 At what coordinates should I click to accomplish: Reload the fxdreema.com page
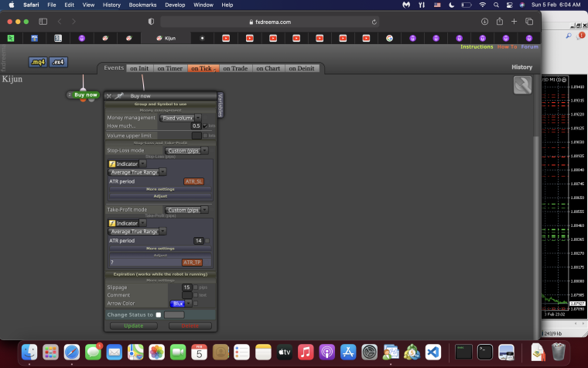pos(374,22)
